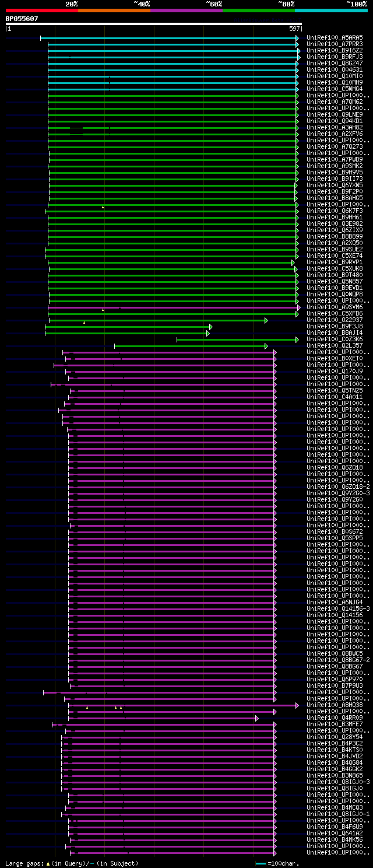
Task: Click the BP055607 query name
Action: [x=22, y=19]
